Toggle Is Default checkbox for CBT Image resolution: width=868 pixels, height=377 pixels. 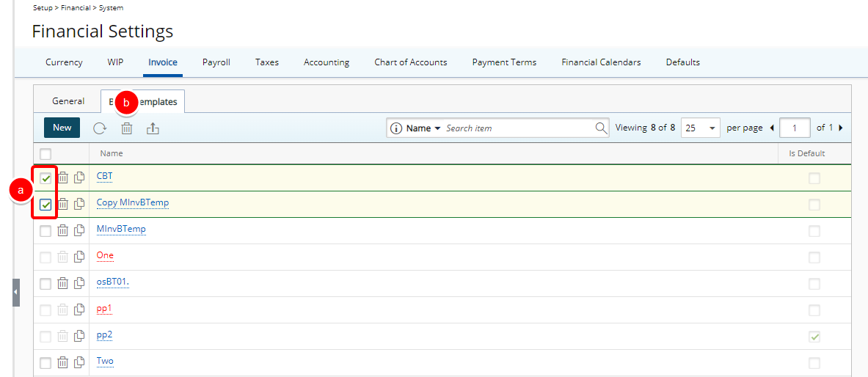click(x=814, y=178)
